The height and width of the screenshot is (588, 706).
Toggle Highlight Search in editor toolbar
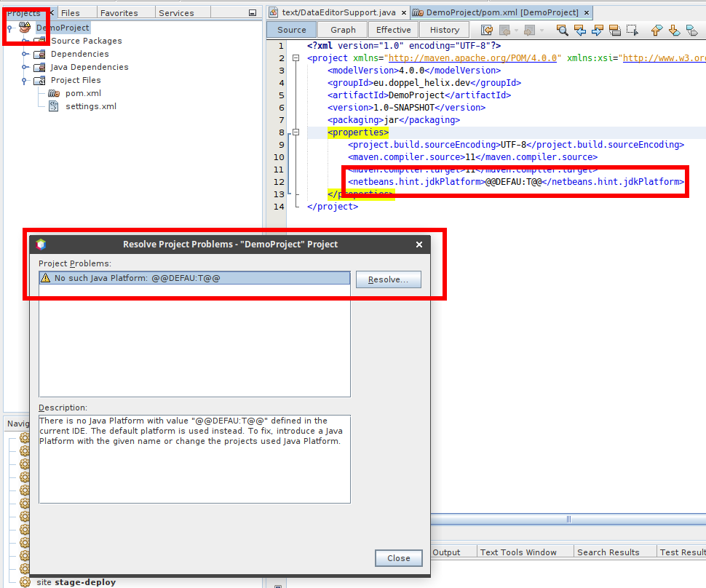(615, 30)
